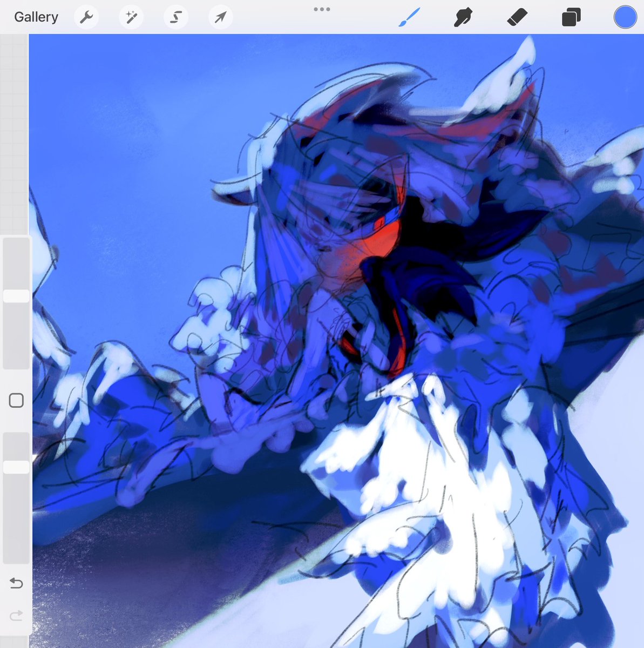The width and height of the screenshot is (644, 648).
Task: Open the Actions wrench menu
Action: pyautogui.click(x=86, y=17)
